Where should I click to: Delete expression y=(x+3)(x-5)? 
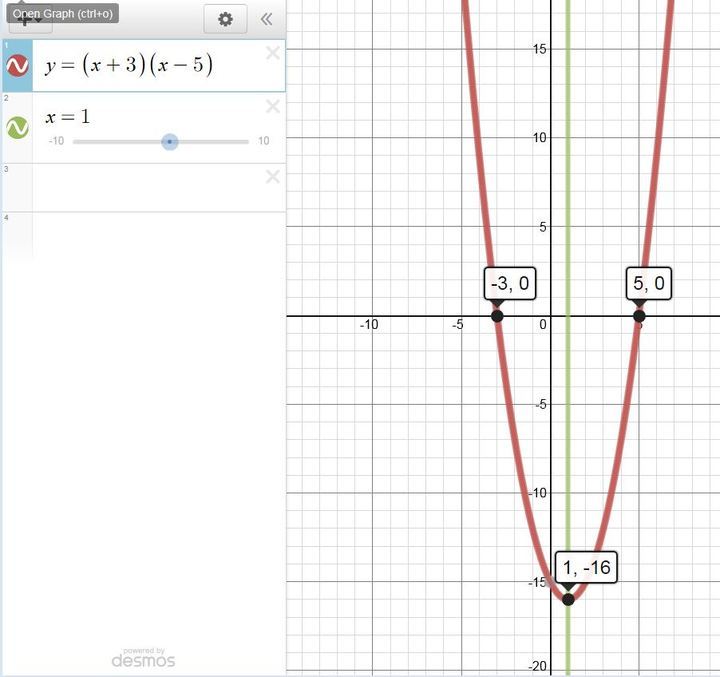(272, 54)
